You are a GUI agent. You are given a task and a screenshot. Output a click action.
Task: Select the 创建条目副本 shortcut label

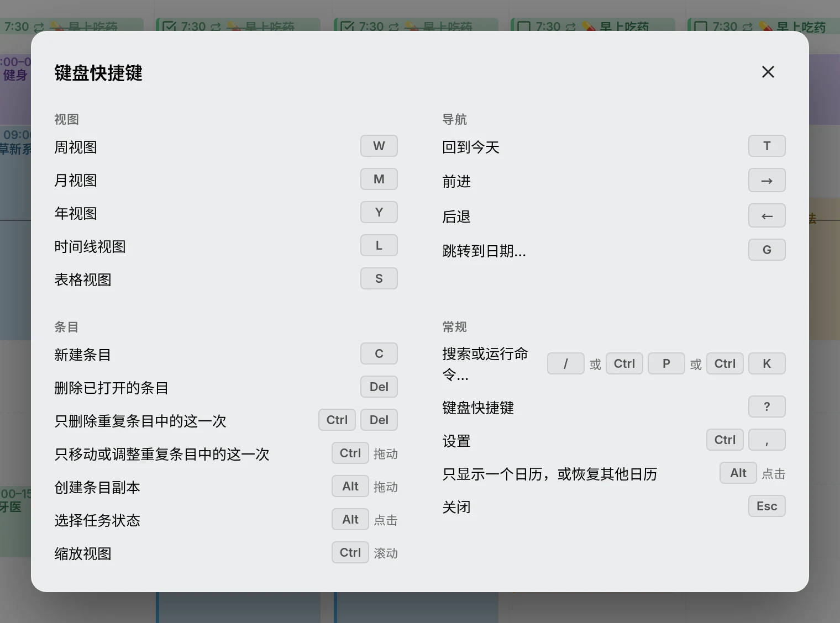click(97, 488)
